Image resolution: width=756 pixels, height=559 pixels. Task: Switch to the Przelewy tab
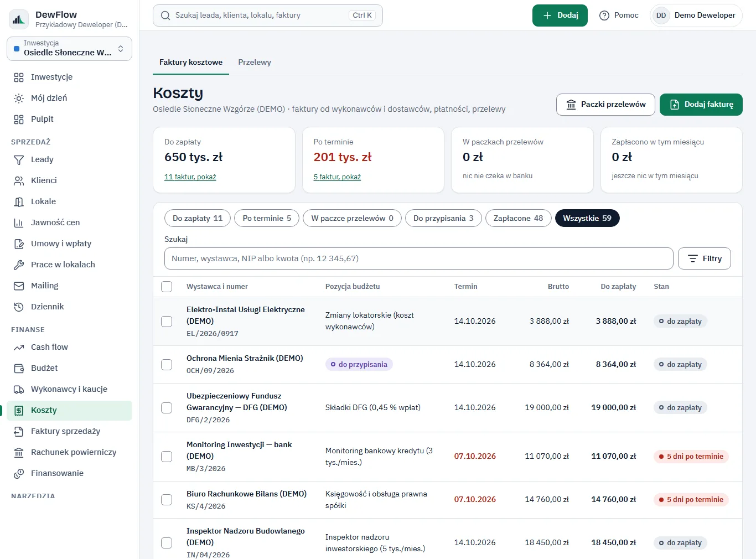[255, 62]
